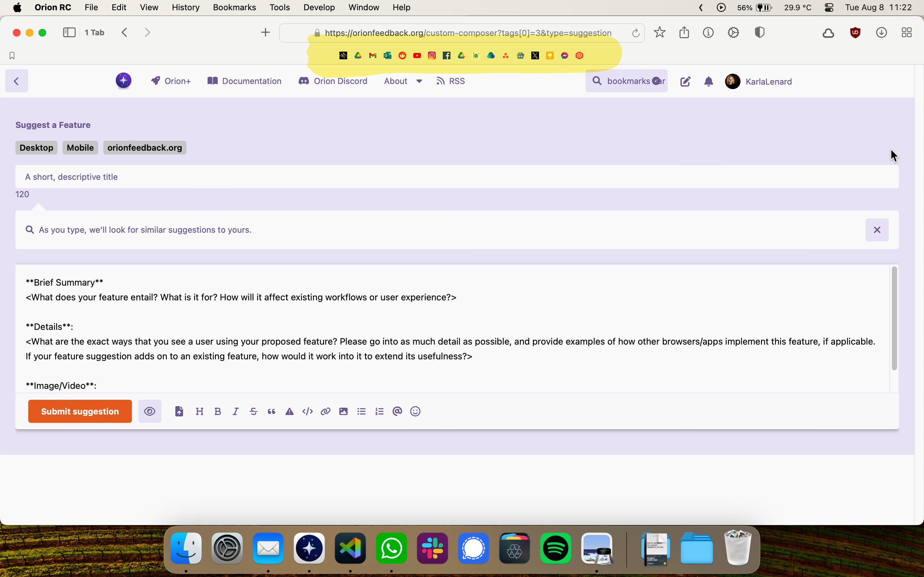Toggle the sidebar panel in browser toolbar
Screen dimensions: 924x577
(69, 32)
